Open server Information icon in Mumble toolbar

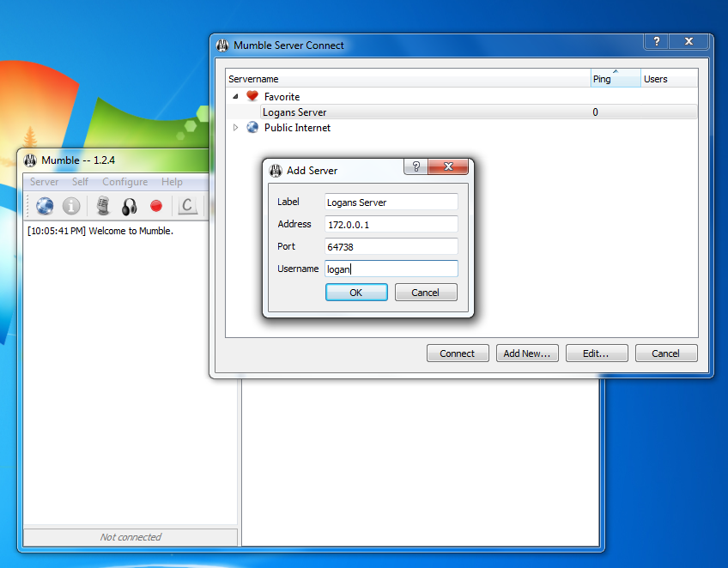(x=71, y=206)
